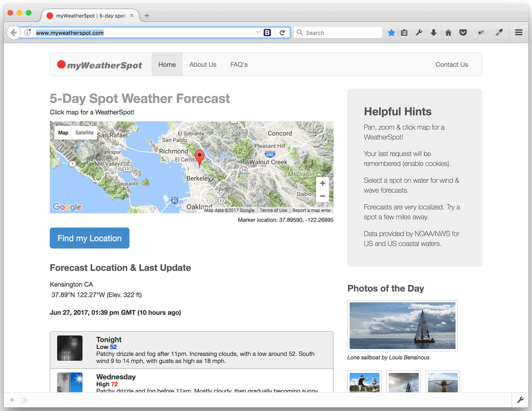Screen dimensions: 532x411
Task: Toggle the blue bookmark star
Action: point(391,32)
